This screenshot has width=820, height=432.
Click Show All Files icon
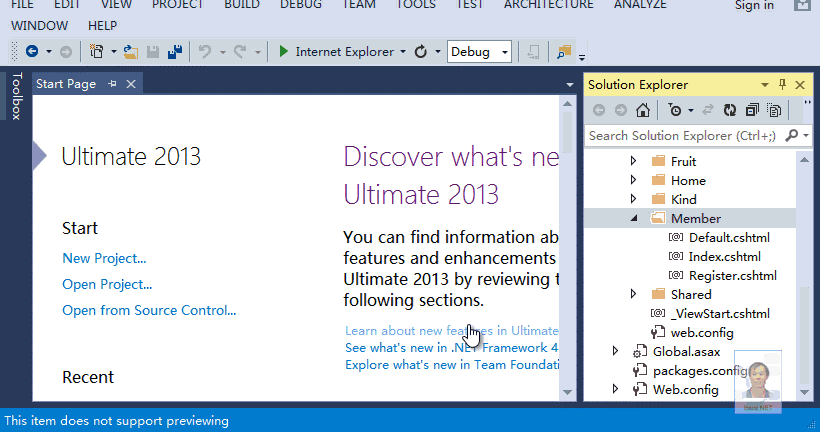click(x=773, y=110)
